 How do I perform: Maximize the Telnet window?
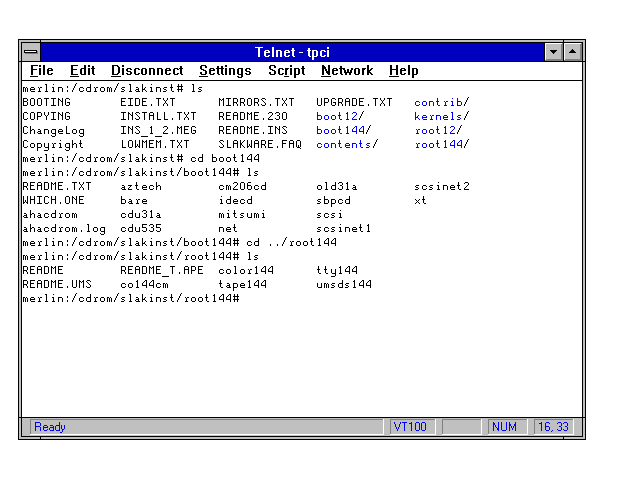[572, 52]
